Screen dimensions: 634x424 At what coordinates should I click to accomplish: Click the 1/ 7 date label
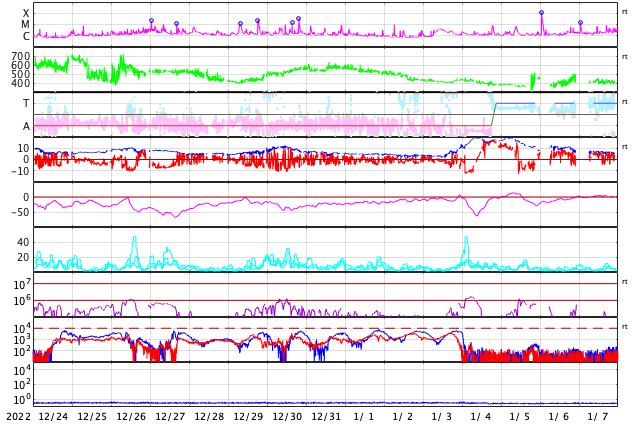[x=598, y=416]
